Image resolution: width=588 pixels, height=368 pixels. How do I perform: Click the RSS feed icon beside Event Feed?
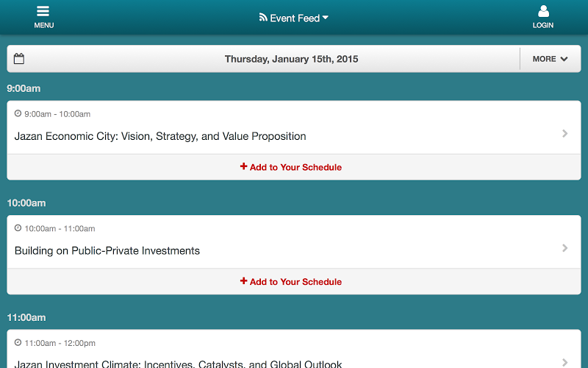(x=263, y=17)
